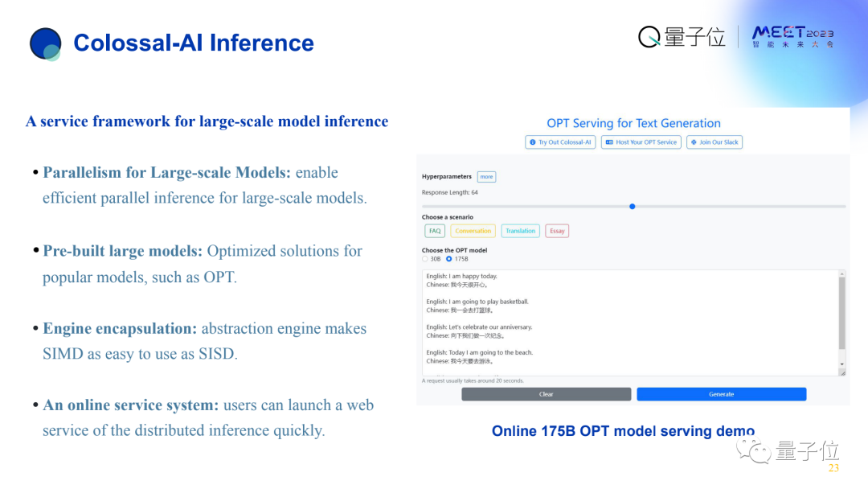Select the Translation scenario
868x489 pixels.
[520, 231]
